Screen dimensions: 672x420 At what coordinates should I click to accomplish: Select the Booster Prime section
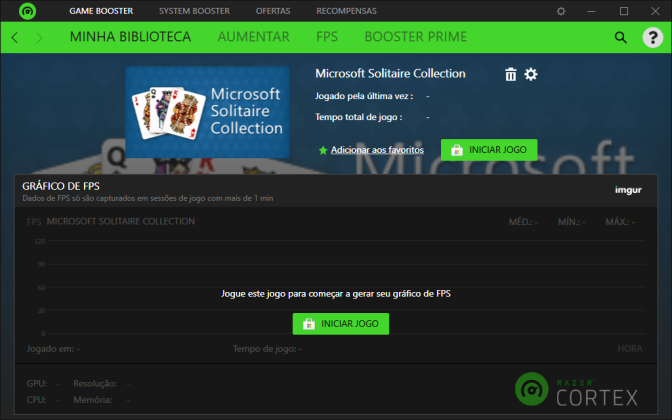pos(416,37)
